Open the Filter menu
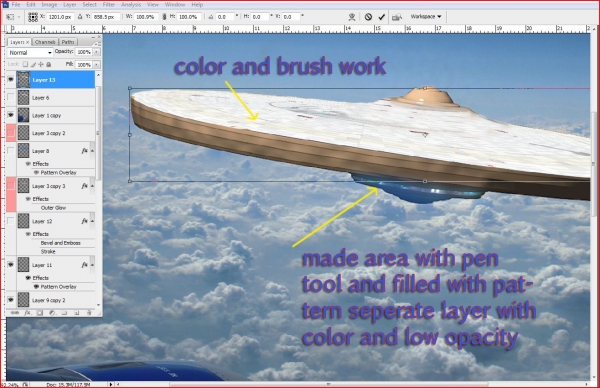 pos(109,5)
